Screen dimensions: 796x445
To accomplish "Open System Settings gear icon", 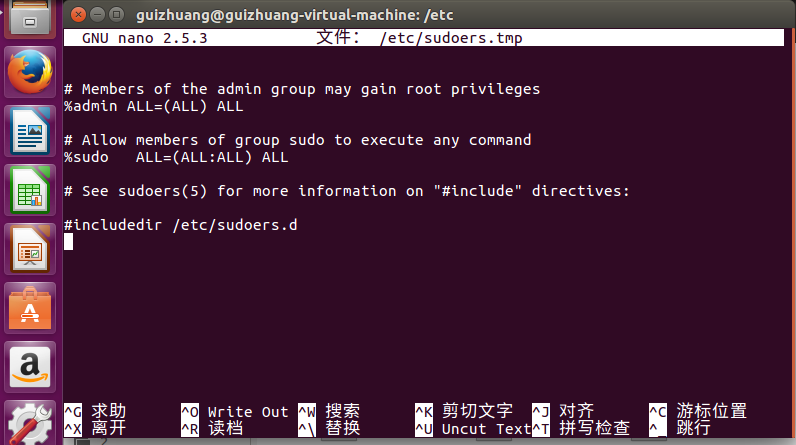I will (29, 424).
